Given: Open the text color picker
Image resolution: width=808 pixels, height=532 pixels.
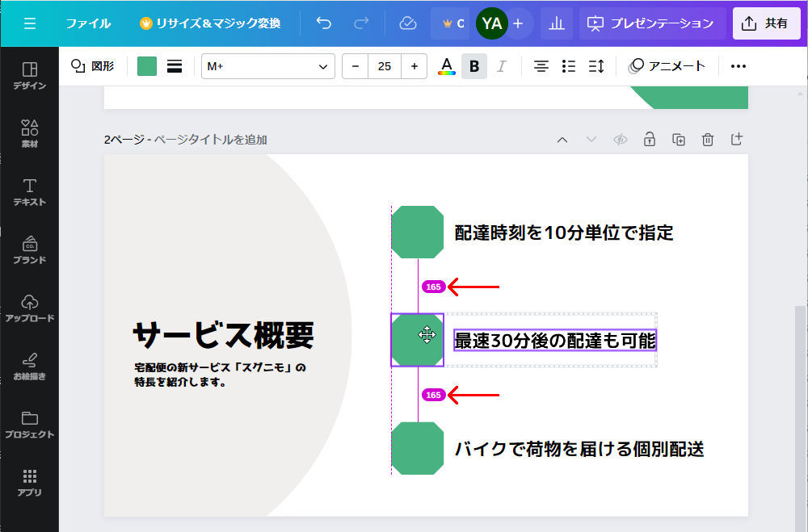Looking at the screenshot, I should coord(446,66).
